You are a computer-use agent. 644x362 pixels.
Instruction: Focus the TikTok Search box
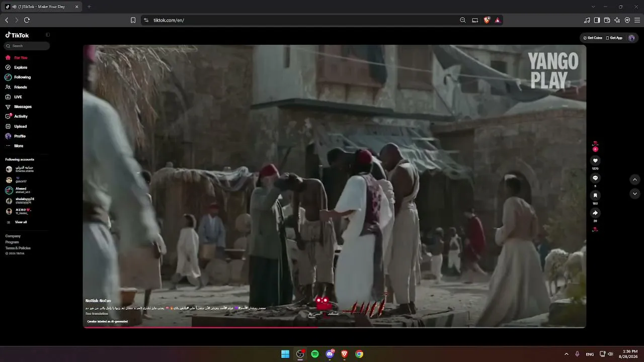coord(27,46)
